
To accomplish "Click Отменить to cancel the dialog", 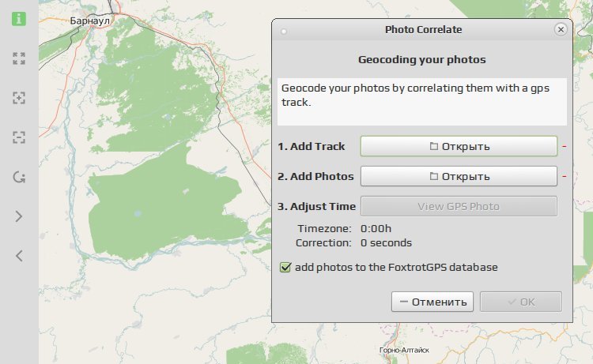I will point(432,302).
